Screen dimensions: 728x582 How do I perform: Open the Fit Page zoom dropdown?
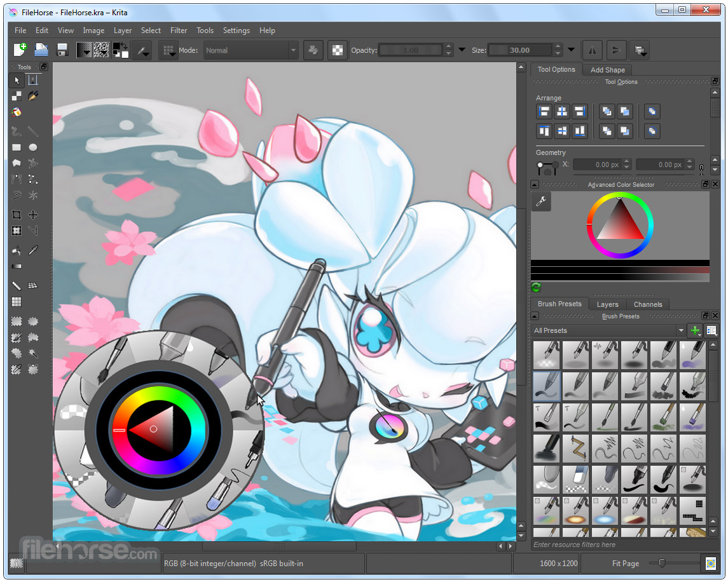626,563
